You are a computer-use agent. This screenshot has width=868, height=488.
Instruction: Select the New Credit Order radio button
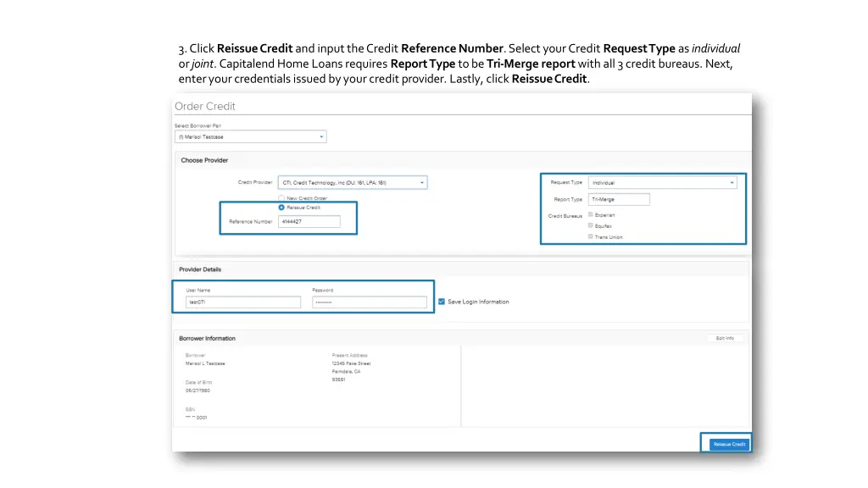[281, 197]
